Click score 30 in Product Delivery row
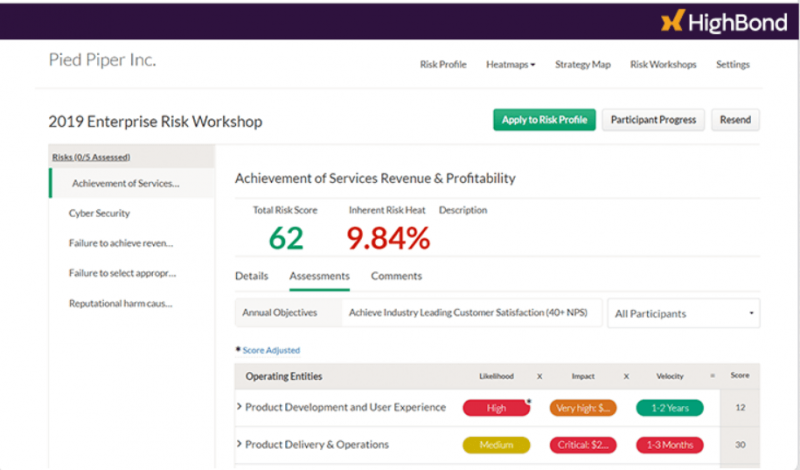Image resolution: width=800 pixels, height=470 pixels. click(740, 445)
